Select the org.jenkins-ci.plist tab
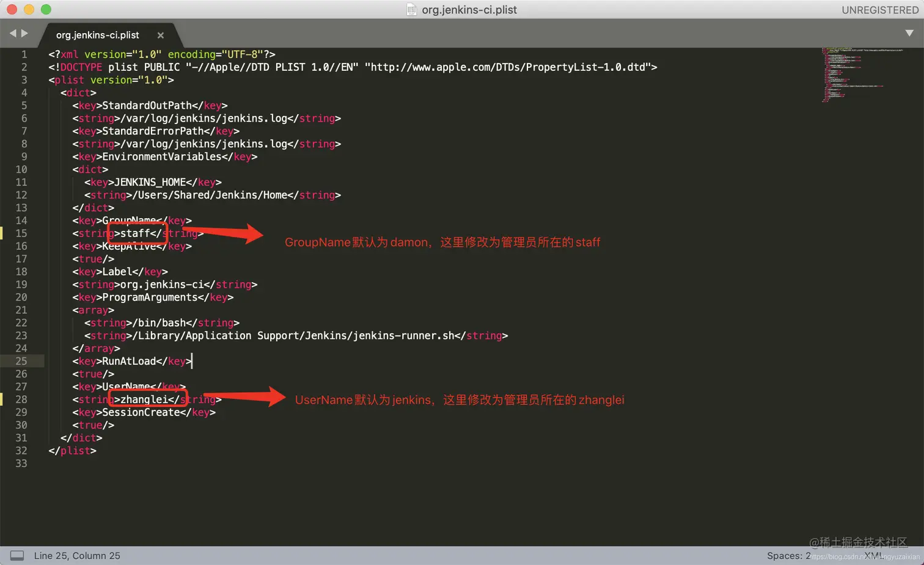The height and width of the screenshot is (565, 924). click(x=98, y=35)
